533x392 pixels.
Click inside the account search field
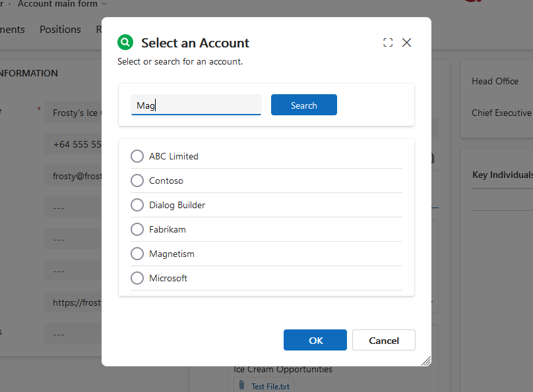[x=196, y=105]
